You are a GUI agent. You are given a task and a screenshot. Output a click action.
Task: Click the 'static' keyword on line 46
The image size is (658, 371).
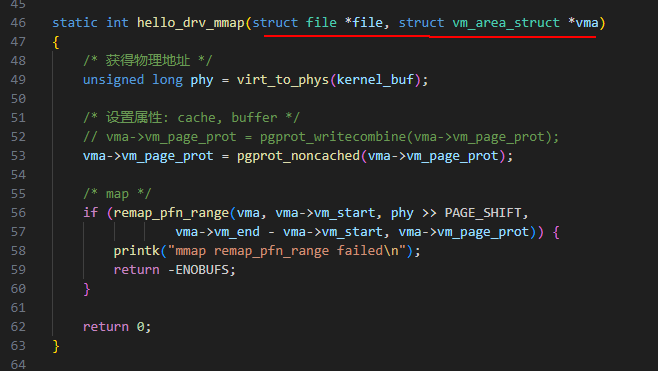75,23
